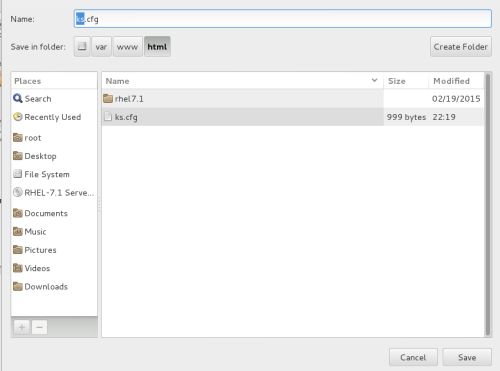
Task: Click the File System drive icon
Action: [18, 174]
